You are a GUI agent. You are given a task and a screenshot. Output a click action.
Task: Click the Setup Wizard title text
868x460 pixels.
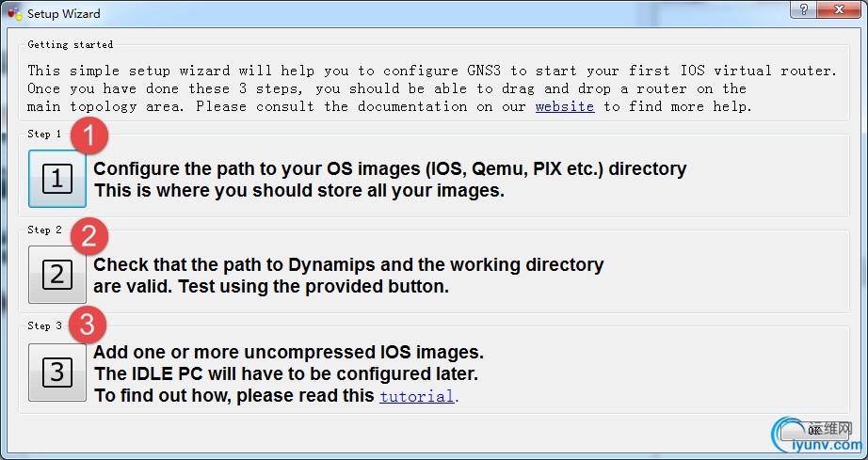64,14
